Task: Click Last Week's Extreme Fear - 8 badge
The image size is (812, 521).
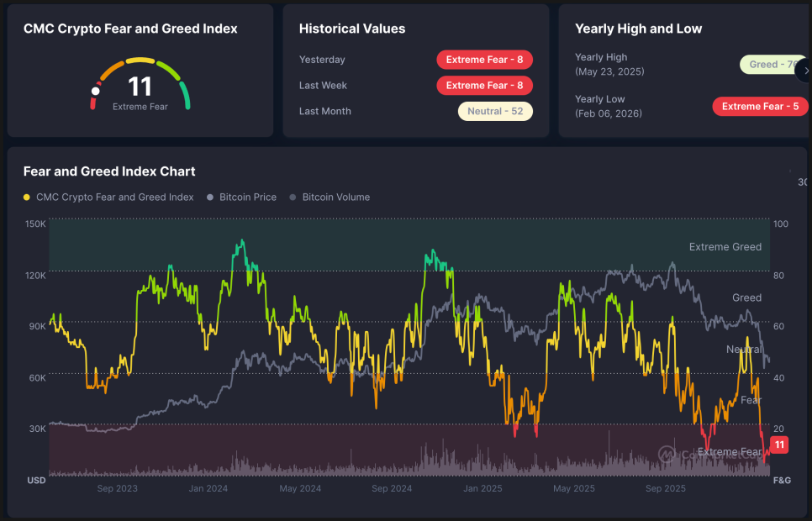Action: pos(484,86)
